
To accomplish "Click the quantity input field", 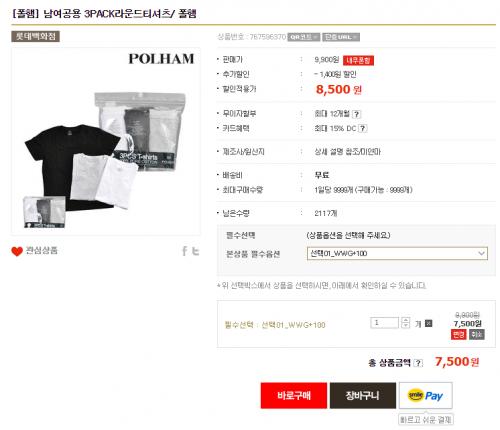I will coord(384,323).
